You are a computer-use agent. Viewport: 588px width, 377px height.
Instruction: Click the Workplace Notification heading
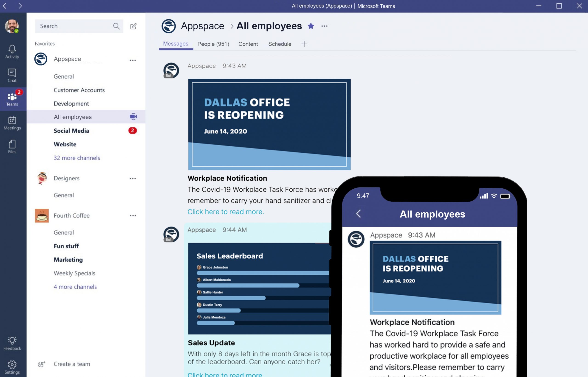point(227,178)
